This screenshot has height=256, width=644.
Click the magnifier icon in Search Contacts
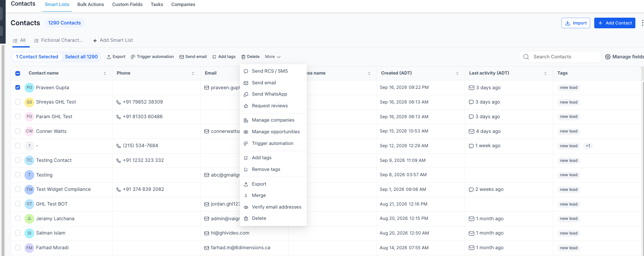click(526, 57)
